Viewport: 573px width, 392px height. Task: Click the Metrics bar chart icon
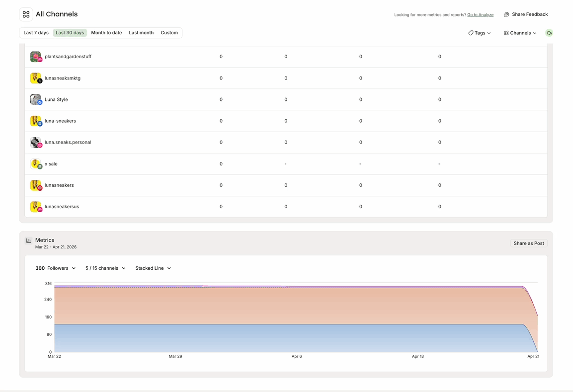pos(28,240)
